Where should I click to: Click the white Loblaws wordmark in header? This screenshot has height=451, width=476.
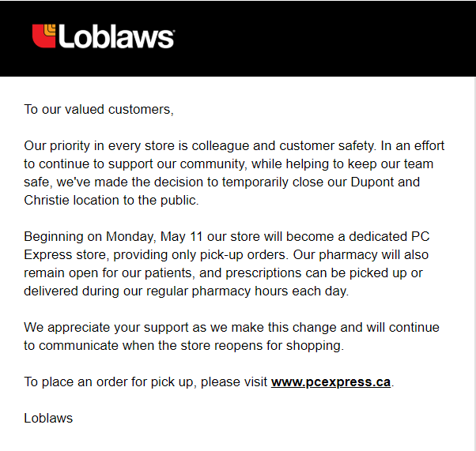(115, 37)
